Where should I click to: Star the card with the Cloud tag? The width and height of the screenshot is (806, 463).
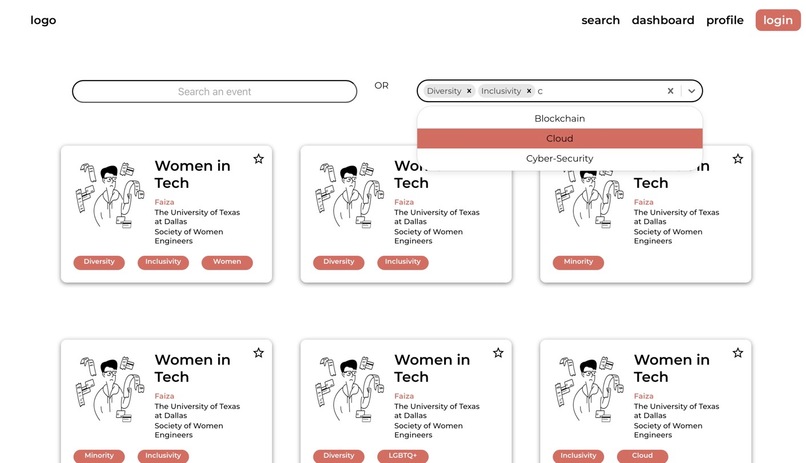coord(738,353)
